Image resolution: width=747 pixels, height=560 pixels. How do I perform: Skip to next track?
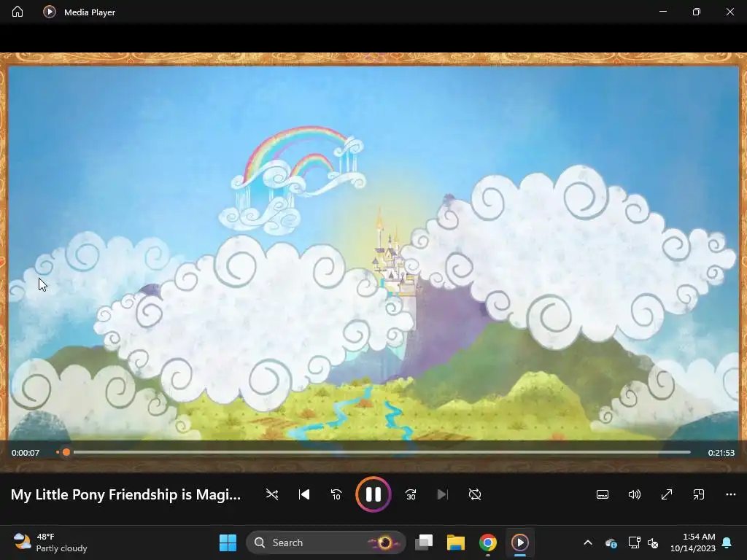[443, 494]
